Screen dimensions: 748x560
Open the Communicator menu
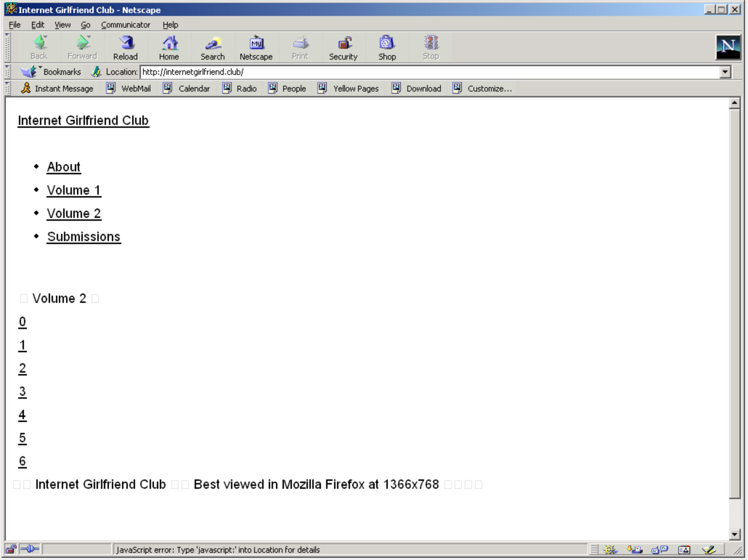(x=125, y=25)
